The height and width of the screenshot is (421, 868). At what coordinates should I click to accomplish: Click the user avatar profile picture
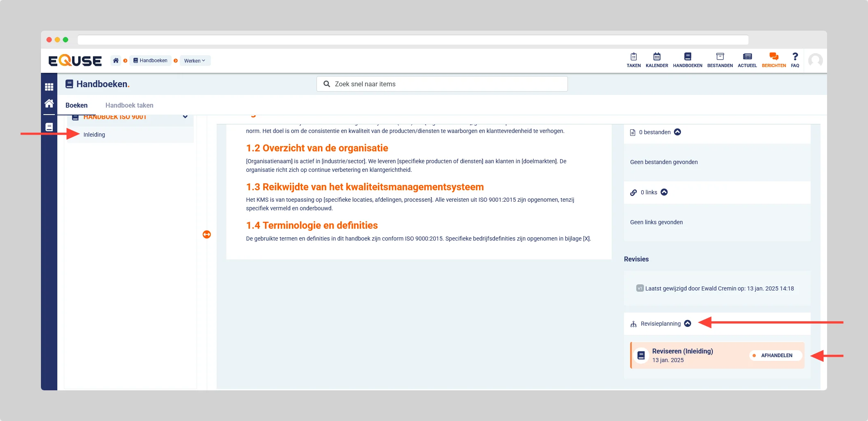pyautogui.click(x=815, y=61)
